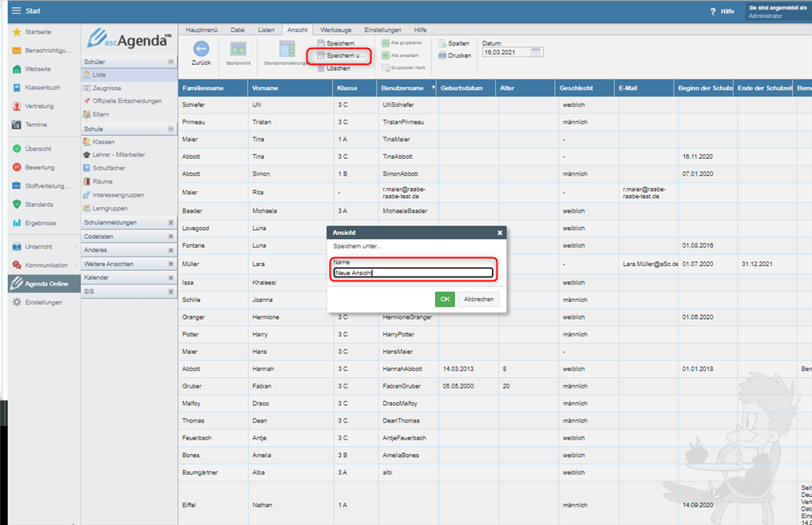Screen dimensions: 812x525
Task: Collapse the Schüler section
Action: point(171,62)
